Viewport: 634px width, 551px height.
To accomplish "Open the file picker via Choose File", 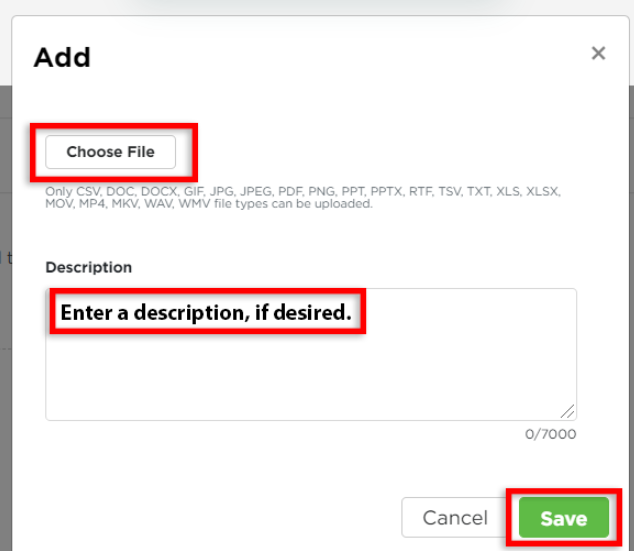I will [x=110, y=152].
